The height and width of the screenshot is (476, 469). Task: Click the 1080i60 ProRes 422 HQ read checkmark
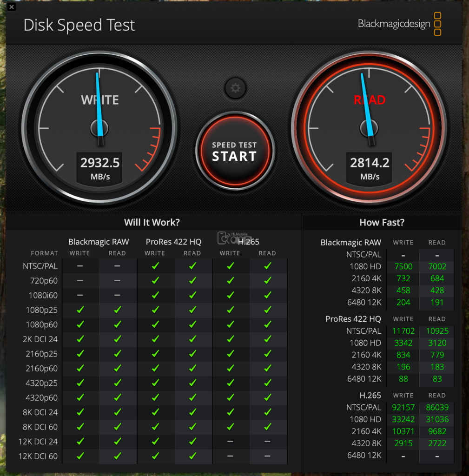click(192, 295)
